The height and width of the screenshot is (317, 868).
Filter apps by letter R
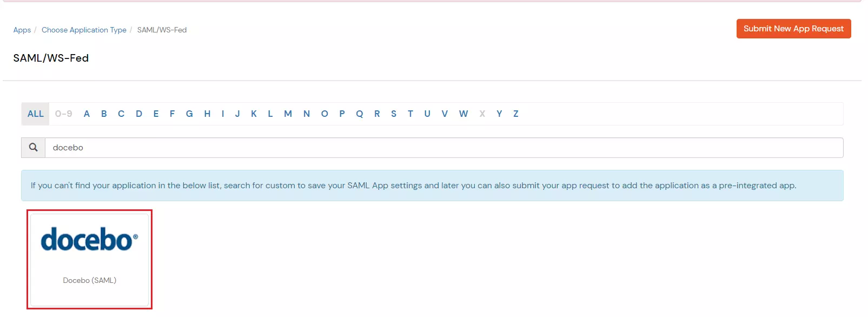[377, 114]
